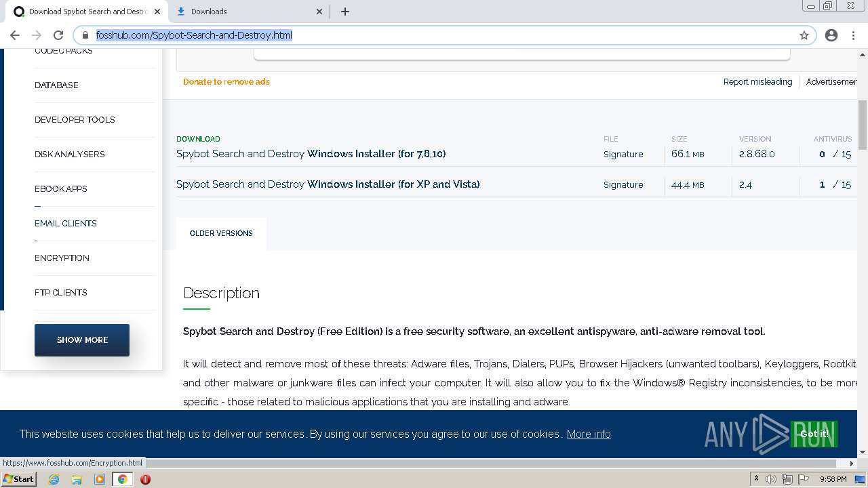View site lock security info
The height and width of the screenshot is (488, 868).
[85, 35]
